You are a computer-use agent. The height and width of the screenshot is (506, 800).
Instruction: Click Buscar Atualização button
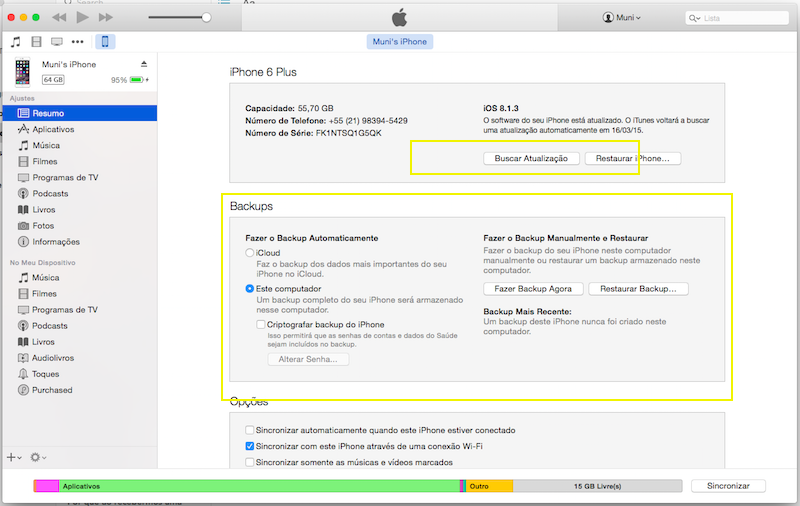tap(531, 159)
